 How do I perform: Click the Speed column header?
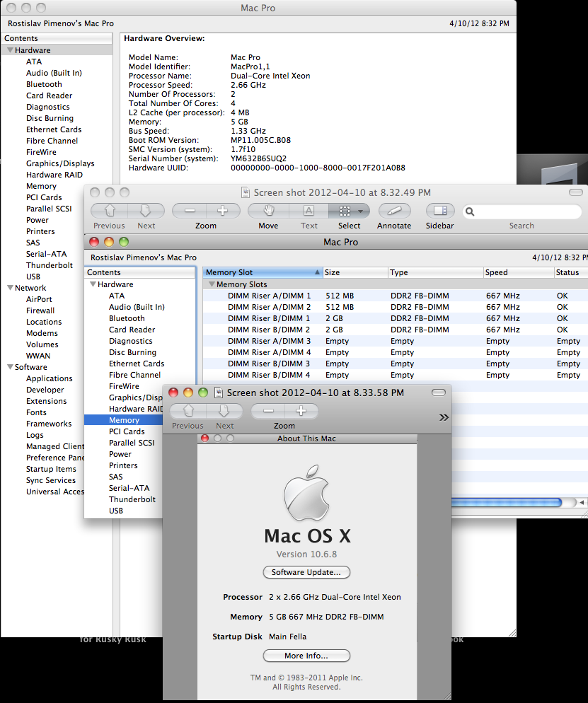[519, 272]
